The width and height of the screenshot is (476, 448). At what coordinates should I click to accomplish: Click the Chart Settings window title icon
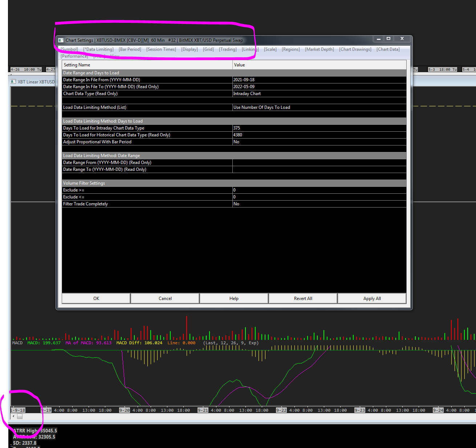61,40
